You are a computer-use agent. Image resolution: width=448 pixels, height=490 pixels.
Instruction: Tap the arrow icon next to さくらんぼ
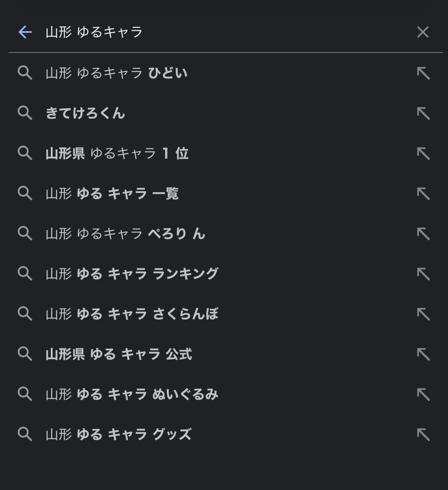(423, 314)
